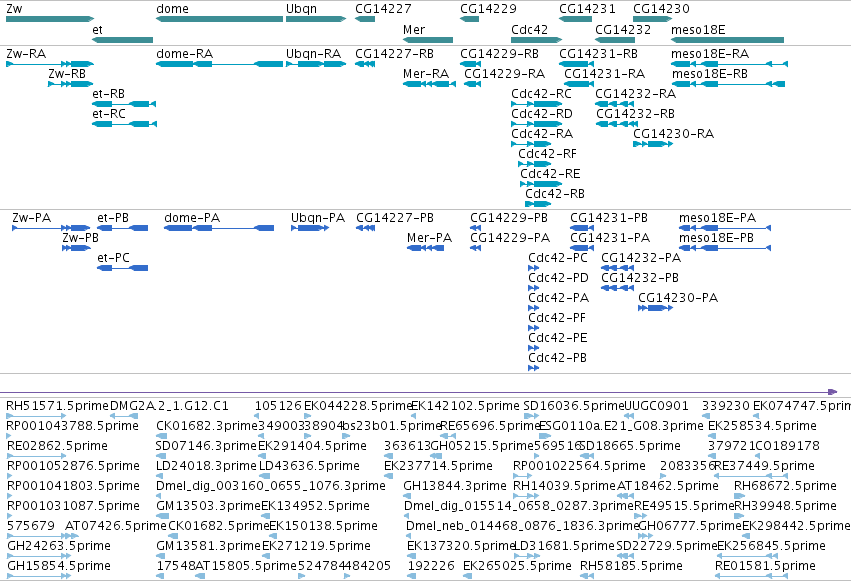851x581 pixels.
Task: Click the Ubqn gene feature
Action: point(316,19)
